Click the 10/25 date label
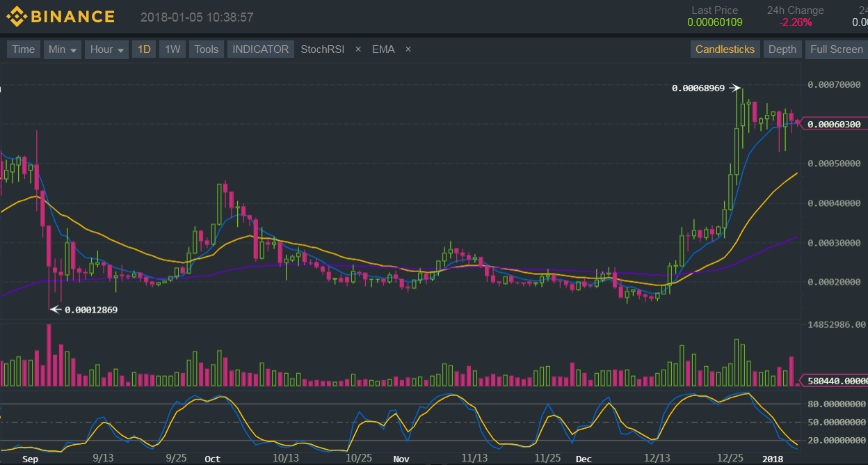The width and height of the screenshot is (868, 465). pyautogui.click(x=359, y=459)
